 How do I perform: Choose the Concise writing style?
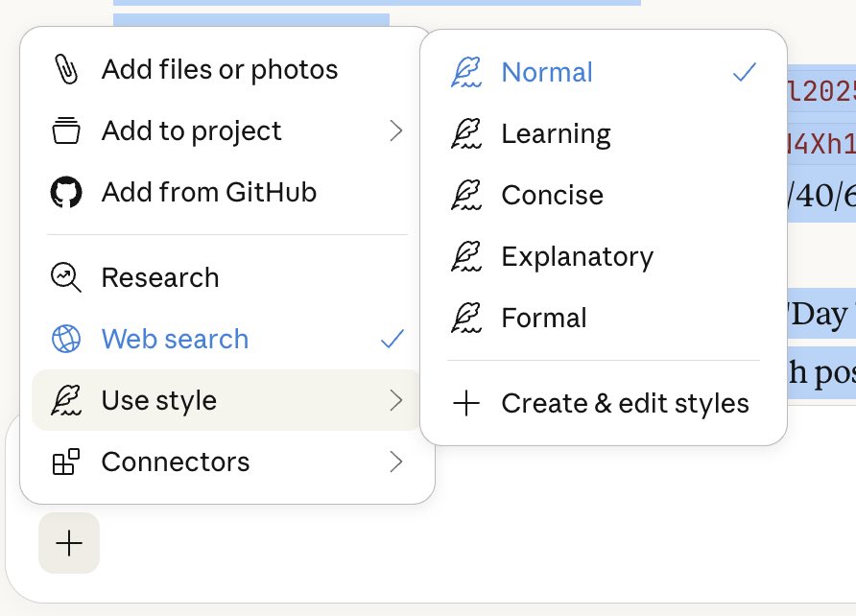(x=552, y=195)
